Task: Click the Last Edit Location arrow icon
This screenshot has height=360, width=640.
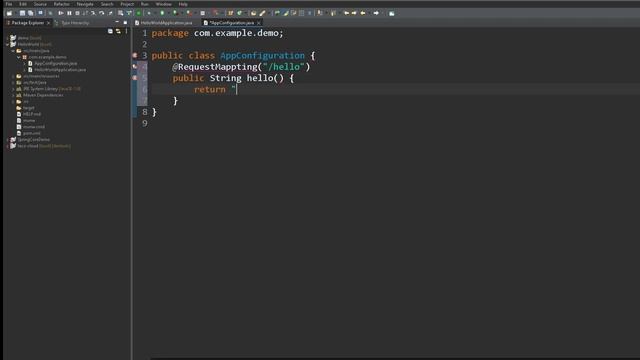Action: [x=347, y=13]
